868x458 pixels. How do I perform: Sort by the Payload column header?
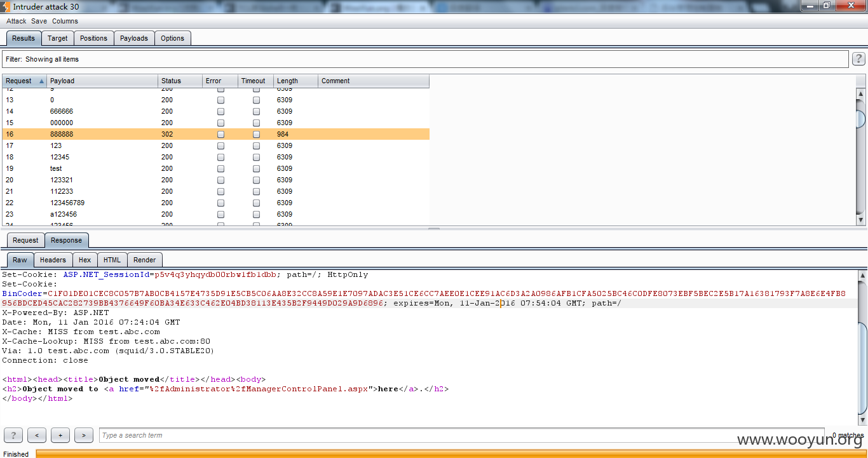[102, 81]
